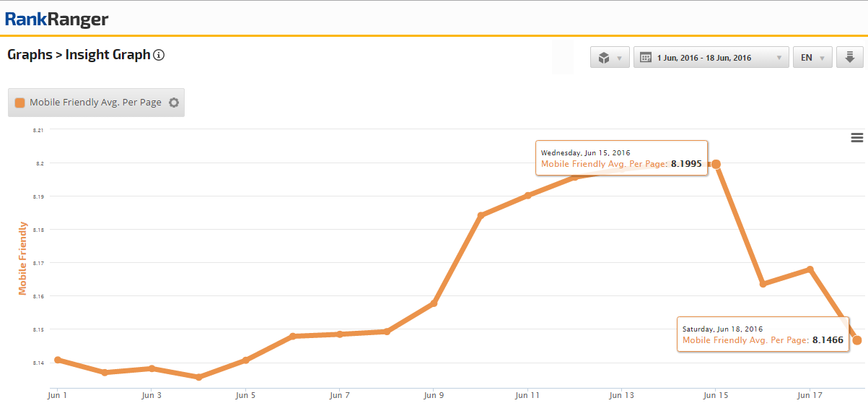The width and height of the screenshot is (868, 411).
Task: Click the calendar icon in the date selector
Action: tap(646, 58)
